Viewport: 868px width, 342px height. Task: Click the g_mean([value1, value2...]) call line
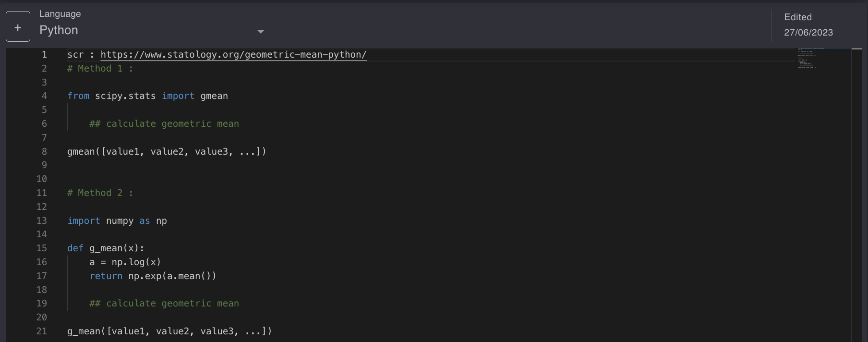(x=169, y=331)
